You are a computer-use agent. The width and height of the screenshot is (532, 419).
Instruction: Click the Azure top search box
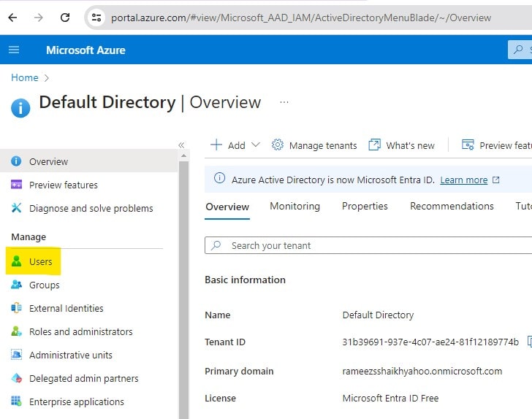click(520, 50)
